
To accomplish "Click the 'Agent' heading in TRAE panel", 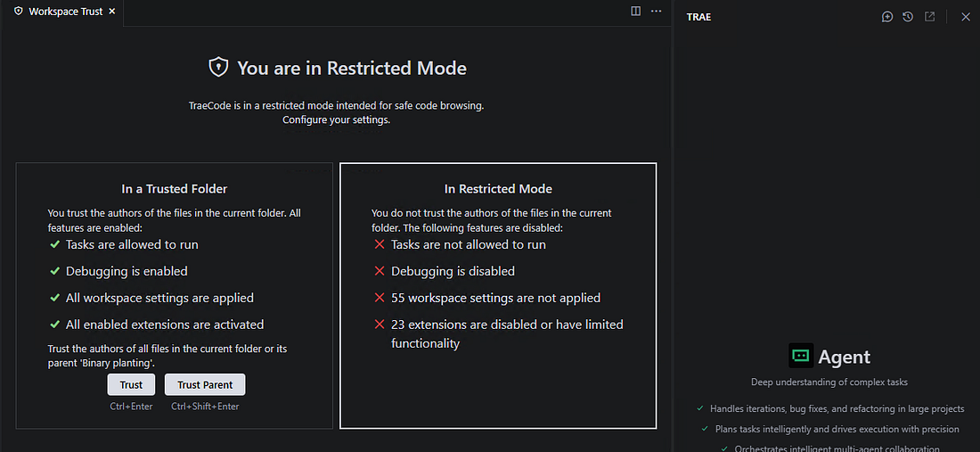I will 845,357.
